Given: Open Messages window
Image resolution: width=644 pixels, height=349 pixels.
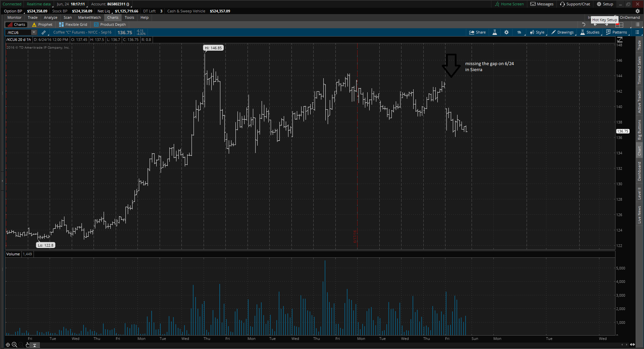Looking at the screenshot, I should 542,4.
